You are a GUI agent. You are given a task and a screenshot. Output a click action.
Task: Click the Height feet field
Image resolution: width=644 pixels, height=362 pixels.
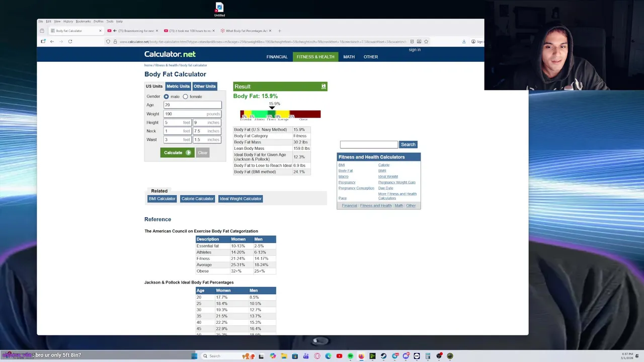[178, 123]
